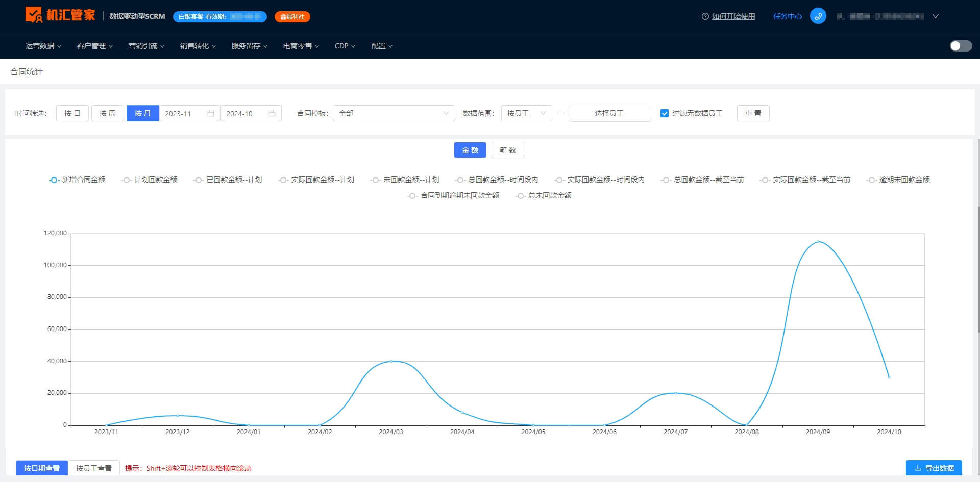Click the blue phone call icon
Image resolution: width=980 pixels, height=482 pixels.
[818, 16]
